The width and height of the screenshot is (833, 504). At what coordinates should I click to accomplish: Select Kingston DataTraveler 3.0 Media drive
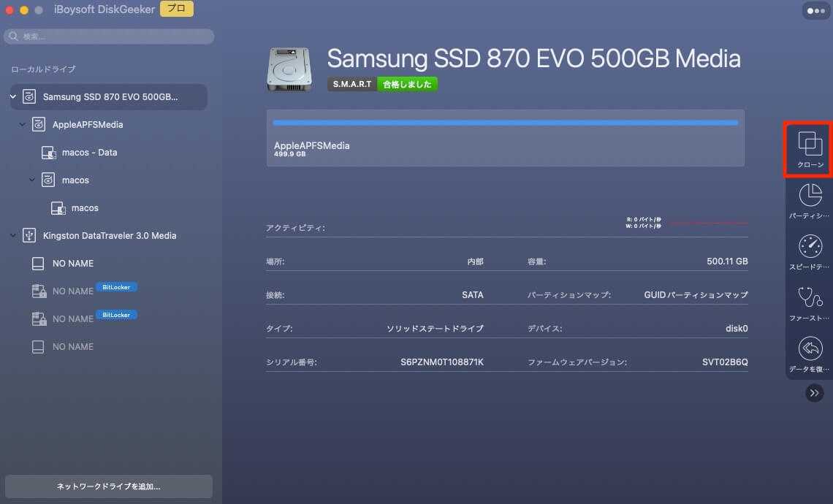tap(110, 235)
